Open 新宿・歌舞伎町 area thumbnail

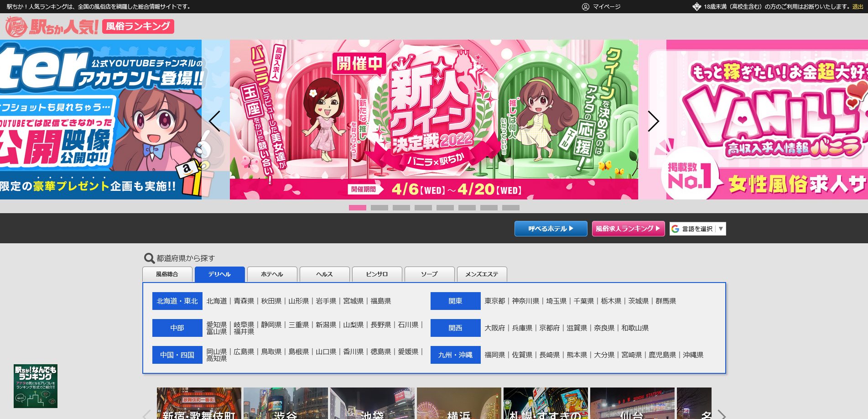[x=199, y=403]
